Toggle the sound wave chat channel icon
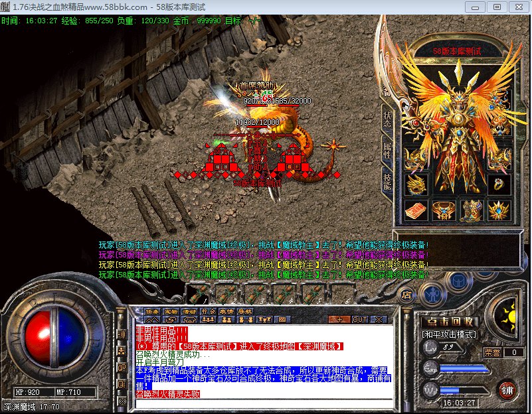532x414 pixels. click(122, 334)
